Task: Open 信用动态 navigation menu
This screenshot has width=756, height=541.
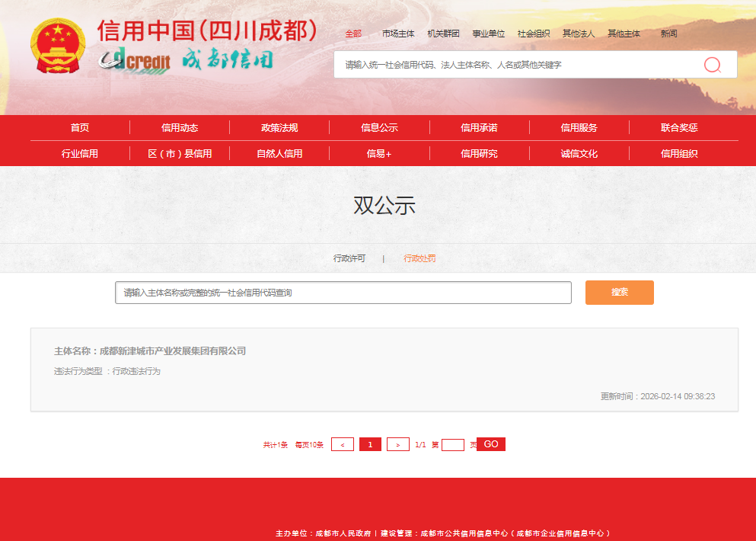Action: (180, 128)
